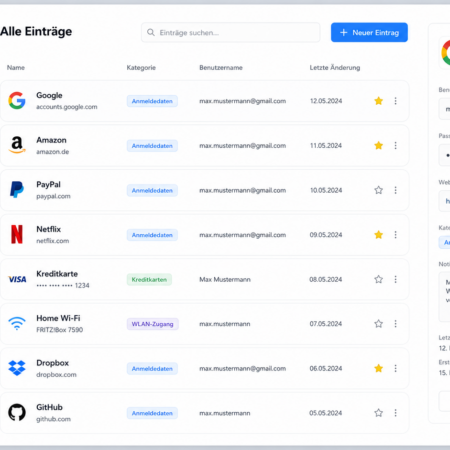Click the VISA logo icon
Viewport: 450px width, 450px height.
click(x=17, y=279)
